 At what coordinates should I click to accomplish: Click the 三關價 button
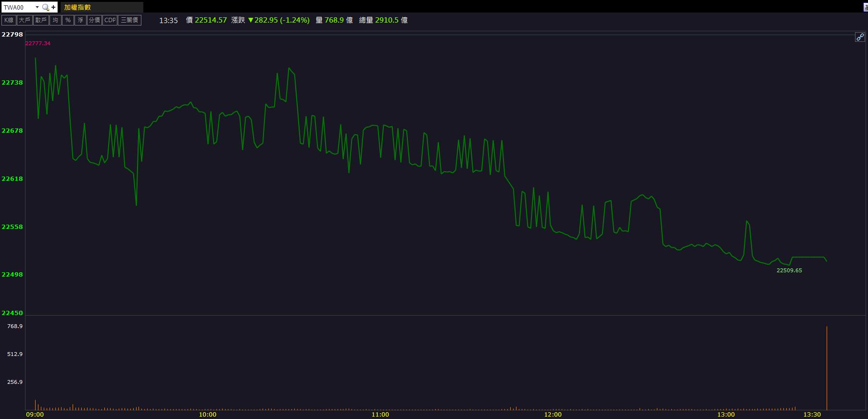coord(130,20)
